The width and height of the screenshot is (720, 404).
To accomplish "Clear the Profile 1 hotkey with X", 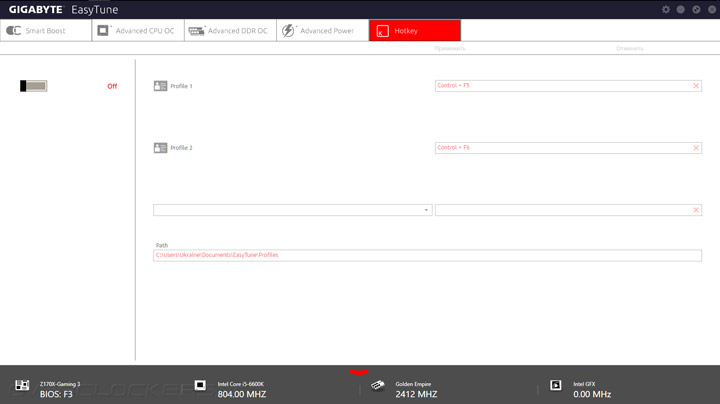I will 696,86.
